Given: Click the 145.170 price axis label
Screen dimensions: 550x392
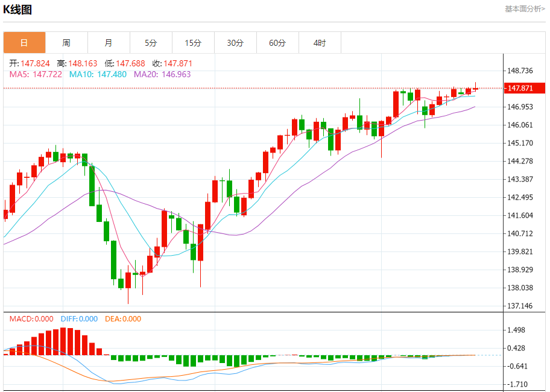Looking at the screenshot, I should [x=520, y=143].
